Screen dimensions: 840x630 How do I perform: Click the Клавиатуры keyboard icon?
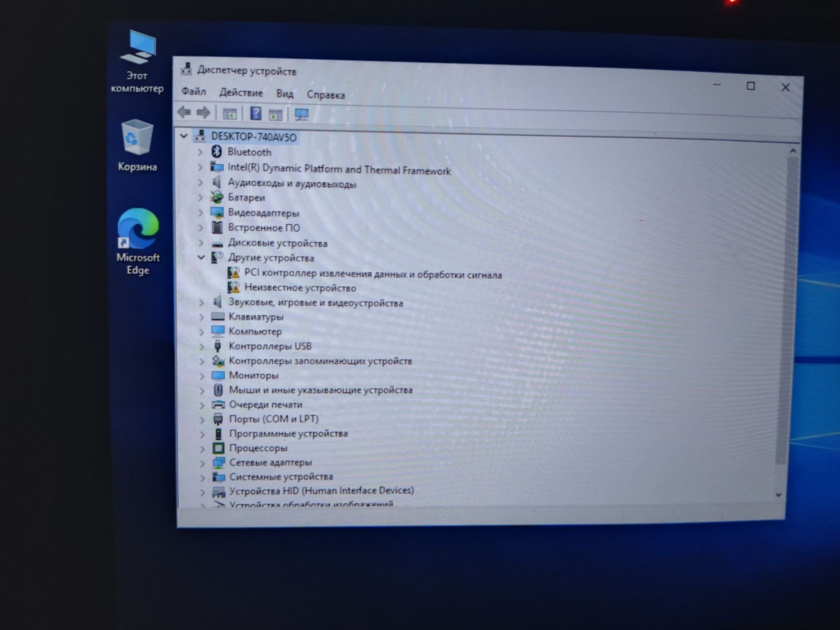pyautogui.click(x=217, y=316)
